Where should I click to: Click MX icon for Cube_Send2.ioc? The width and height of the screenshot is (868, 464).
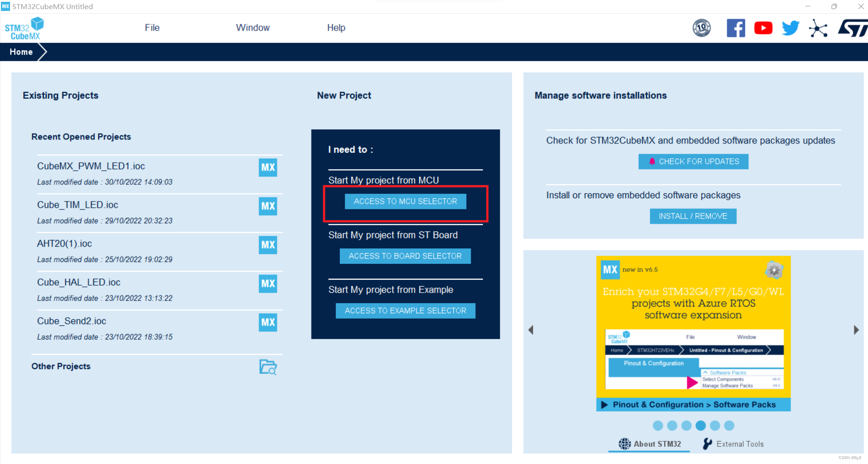point(268,322)
